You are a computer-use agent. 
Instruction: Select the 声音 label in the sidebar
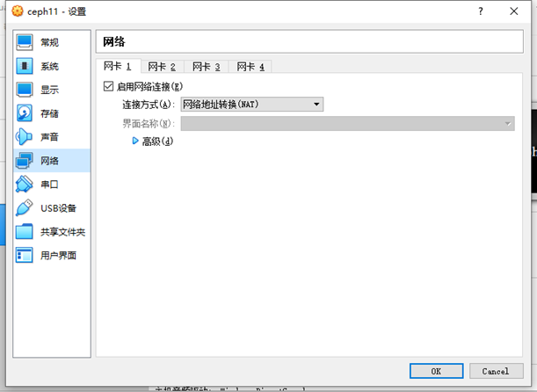(x=50, y=137)
